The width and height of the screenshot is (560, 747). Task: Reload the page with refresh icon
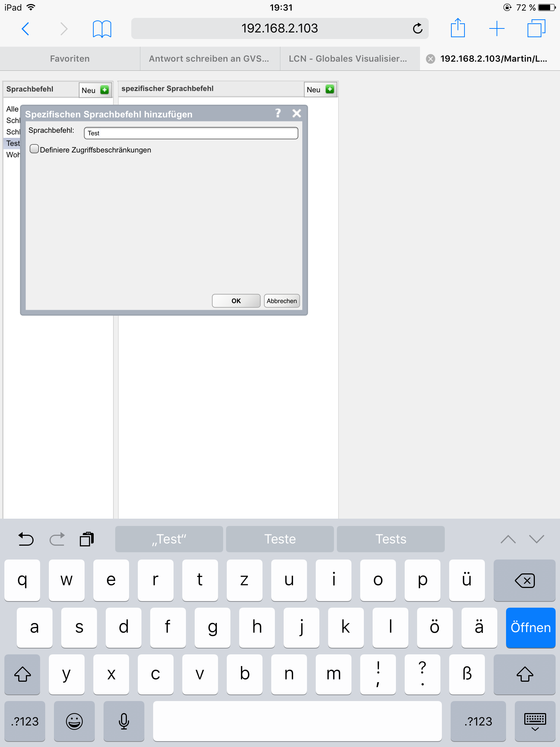[x=417, y=28]
